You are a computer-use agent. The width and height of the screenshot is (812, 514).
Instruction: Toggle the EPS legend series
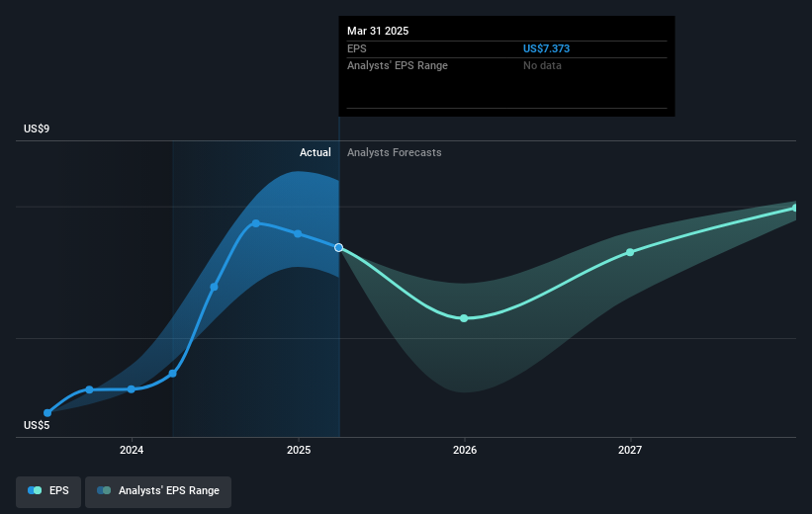(48, 491)
